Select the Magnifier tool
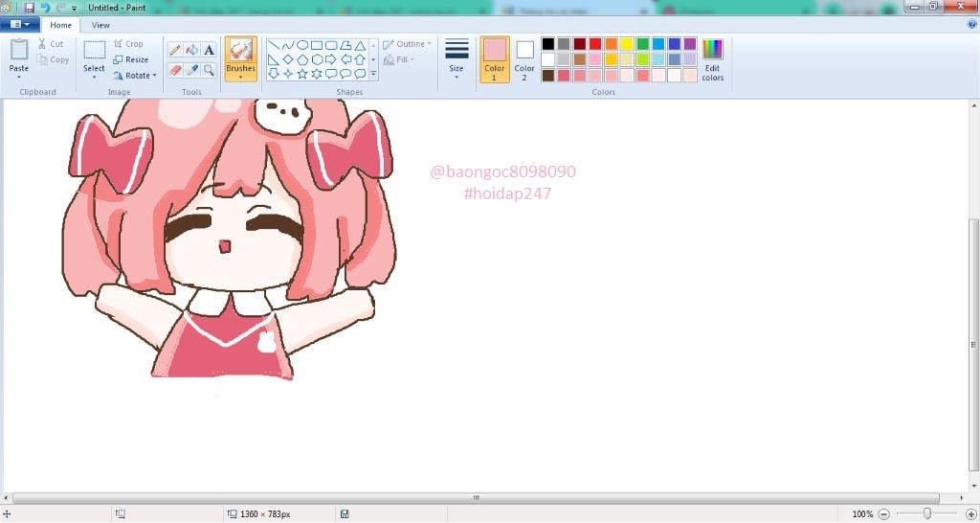Image resolution: width=980 pixels, height=523 pixels. 209,70
